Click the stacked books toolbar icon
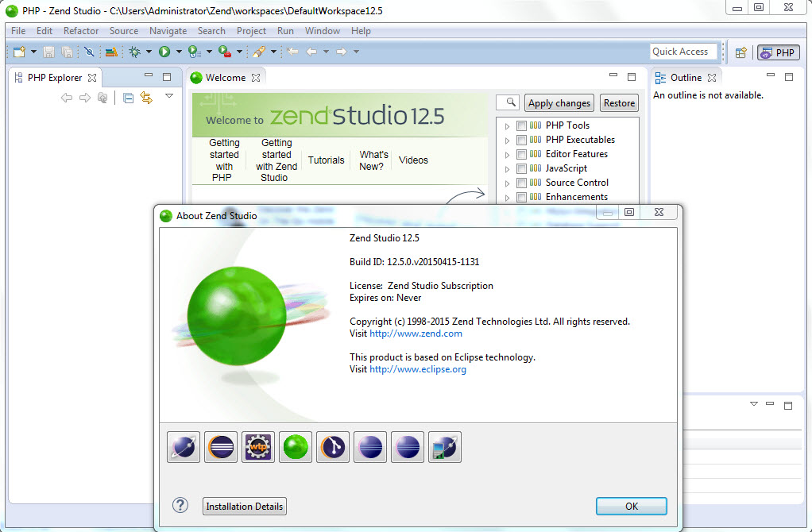This screenshot has width=812, height=532. 110,52
